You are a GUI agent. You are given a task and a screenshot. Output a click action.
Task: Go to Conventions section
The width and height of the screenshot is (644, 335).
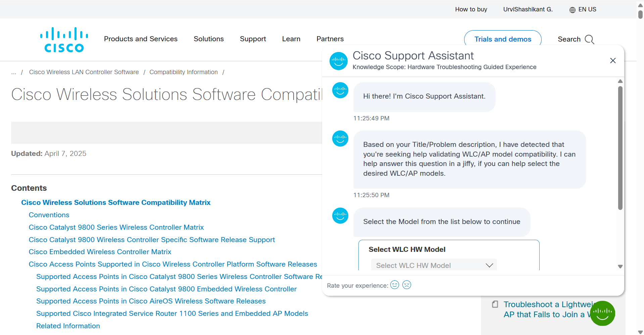coord(49,215)
